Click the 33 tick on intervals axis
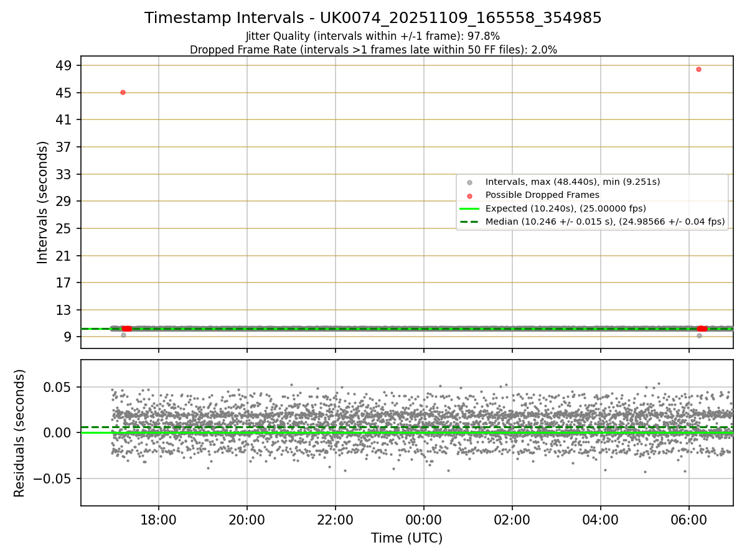This screenshot has height=560, width=747. coord(65,174)
